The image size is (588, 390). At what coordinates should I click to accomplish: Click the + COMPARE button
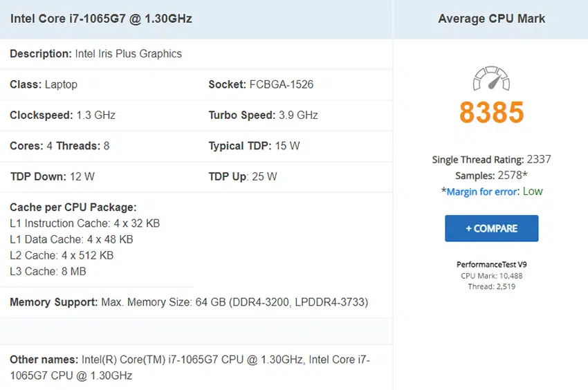point(491,228)
